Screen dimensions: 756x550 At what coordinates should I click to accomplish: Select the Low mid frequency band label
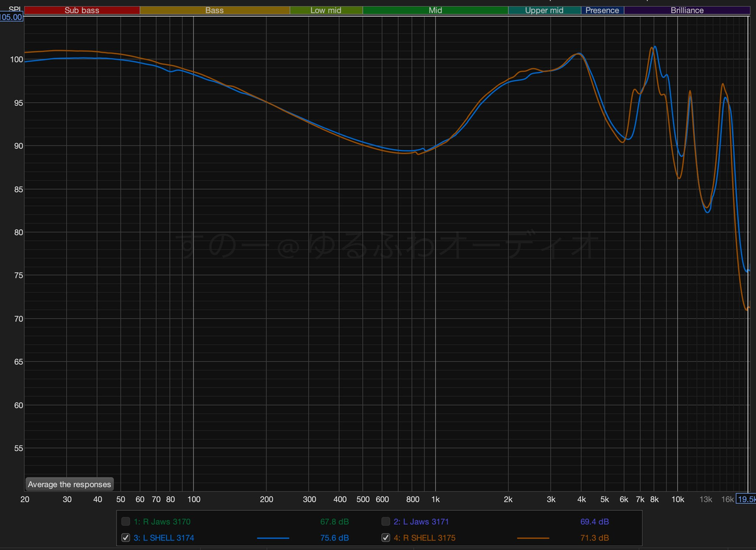[x=326, y=10]
